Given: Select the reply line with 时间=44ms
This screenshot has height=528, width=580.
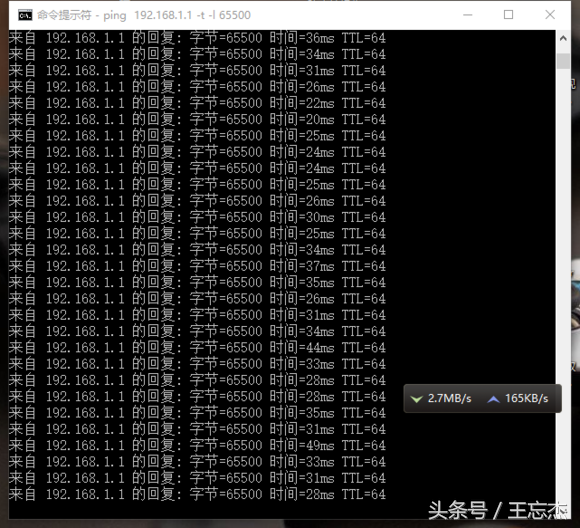Looking at the screenshot, I should tap(197, 347).
